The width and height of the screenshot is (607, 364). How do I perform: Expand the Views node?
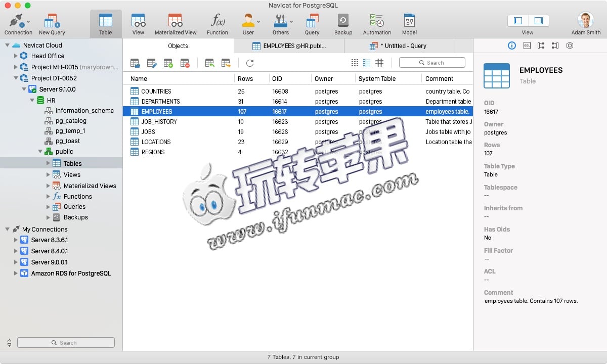(x=48, y=174)
